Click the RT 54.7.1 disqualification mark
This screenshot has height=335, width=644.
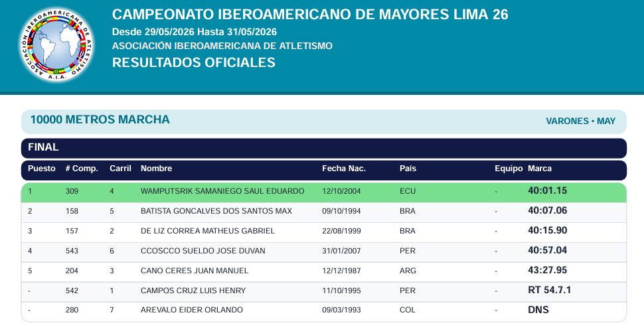(x=550, y=290)
